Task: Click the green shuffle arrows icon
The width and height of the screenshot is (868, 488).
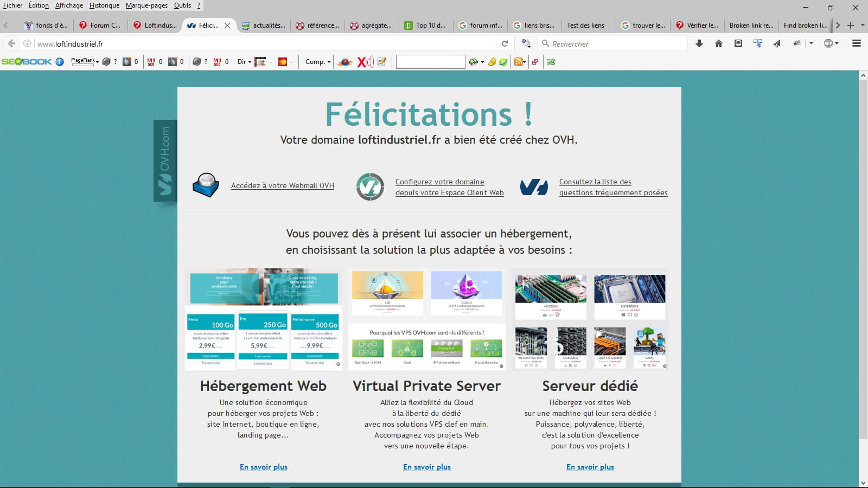Action: (551, 62)
